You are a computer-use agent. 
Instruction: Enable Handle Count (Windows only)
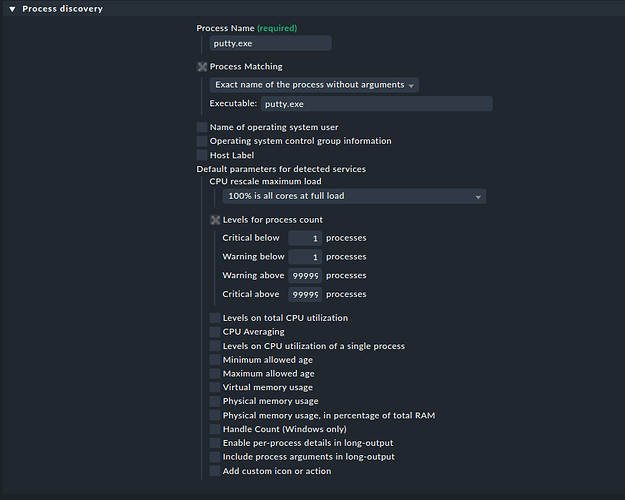[215, 429]
